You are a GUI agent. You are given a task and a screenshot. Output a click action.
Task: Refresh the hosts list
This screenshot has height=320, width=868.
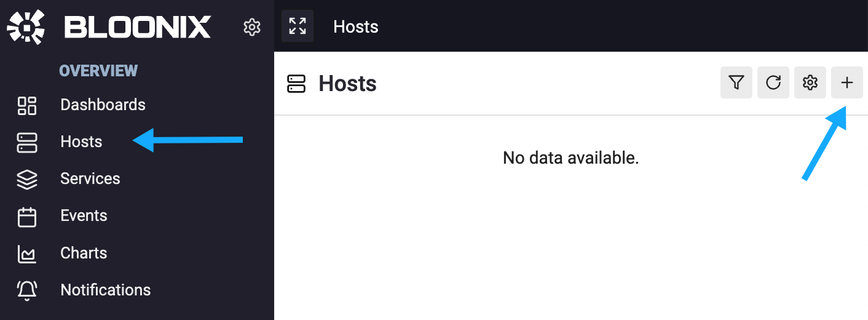point(773,82)
